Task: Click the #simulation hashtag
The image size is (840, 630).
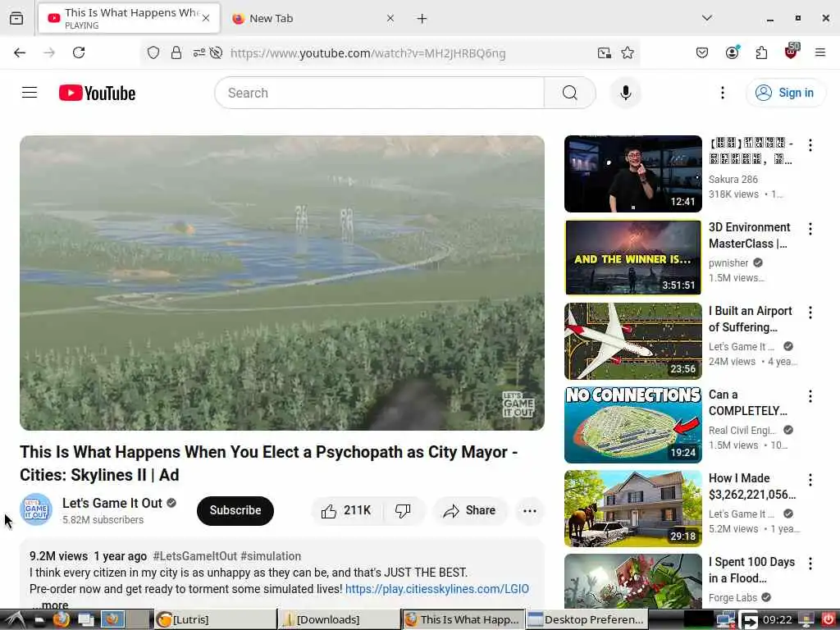Action: click(x=271, y=556)
